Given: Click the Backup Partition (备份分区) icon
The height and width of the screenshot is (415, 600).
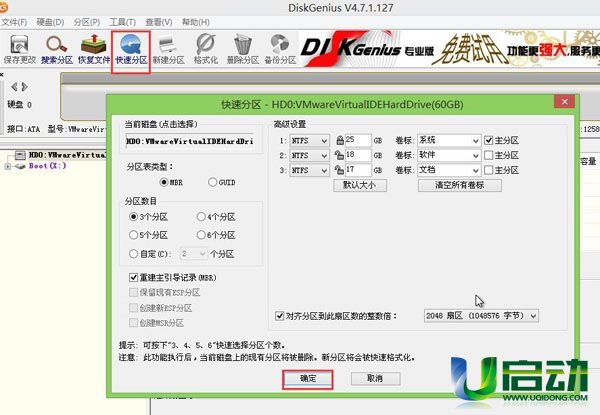Looking at the screenshot, I should [x=280, y=49].
